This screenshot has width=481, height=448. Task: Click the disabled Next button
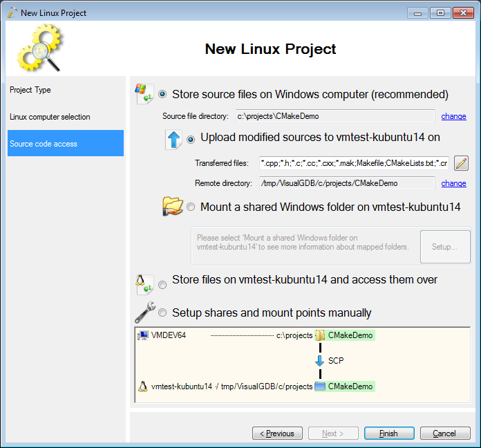point(333,433)
